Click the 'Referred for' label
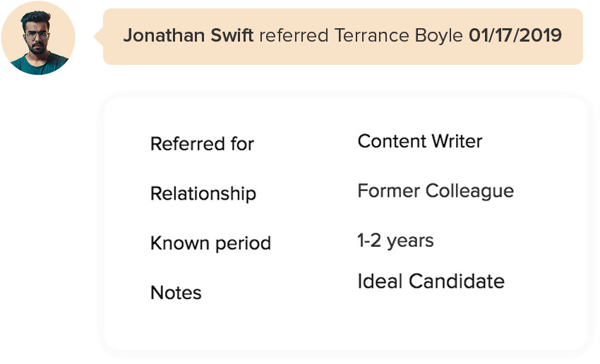 pos(202,144)
